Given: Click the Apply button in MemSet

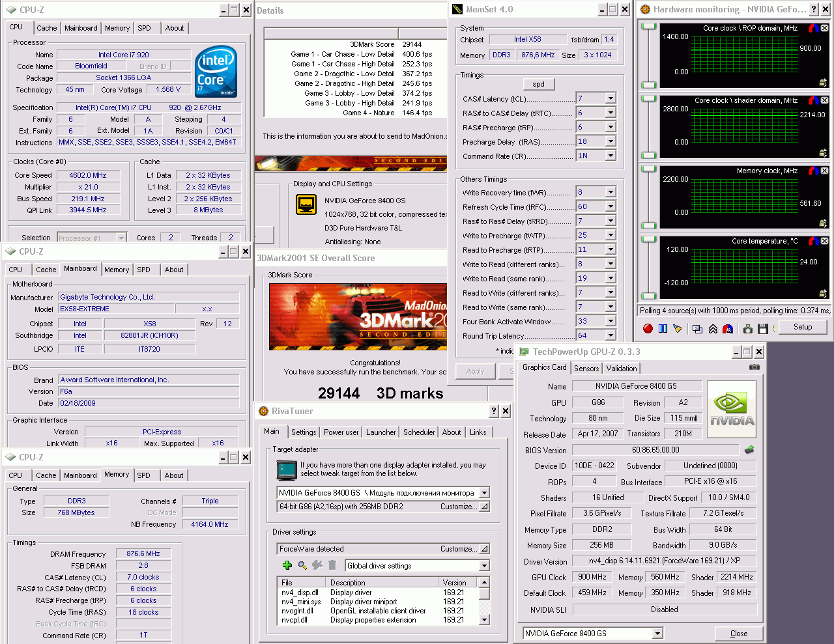Looking at the screenshot, I should (x=476, y=371).
